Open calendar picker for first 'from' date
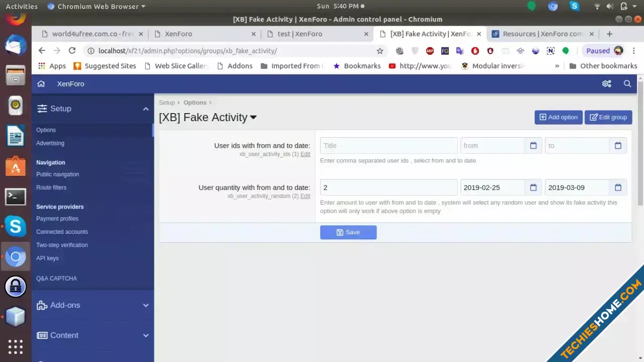 (533, 146)
